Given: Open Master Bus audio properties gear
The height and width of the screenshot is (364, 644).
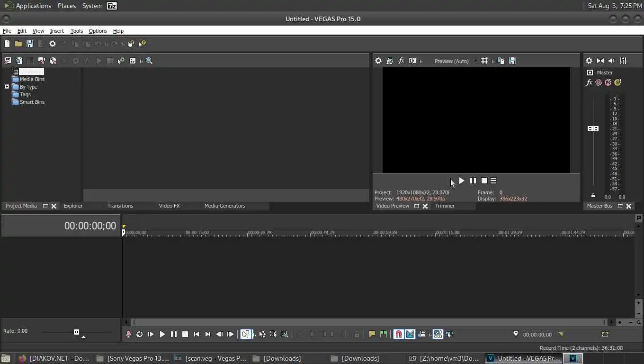Looking at the screenshot, I should click(x=589, y=61).
